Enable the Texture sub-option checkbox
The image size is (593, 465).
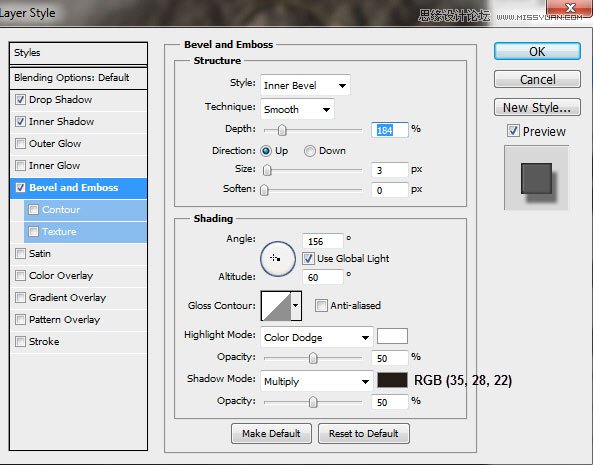(33, 231)
